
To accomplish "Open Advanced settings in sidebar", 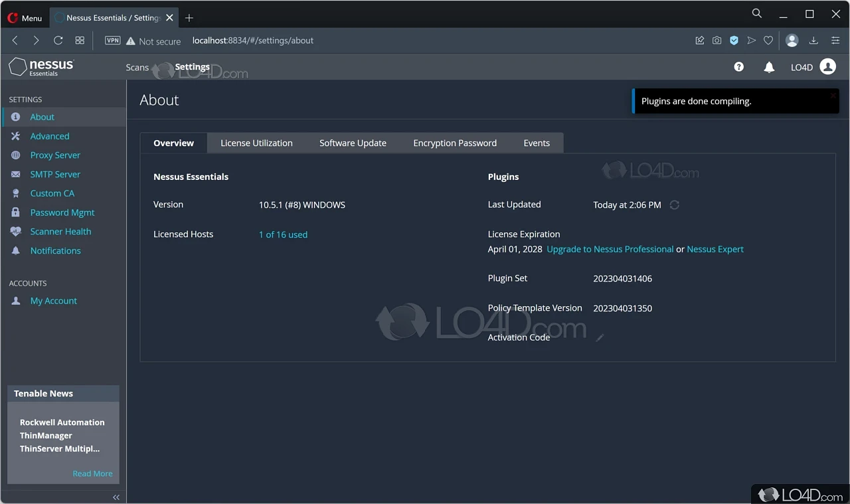I will (x=50, y=136).
